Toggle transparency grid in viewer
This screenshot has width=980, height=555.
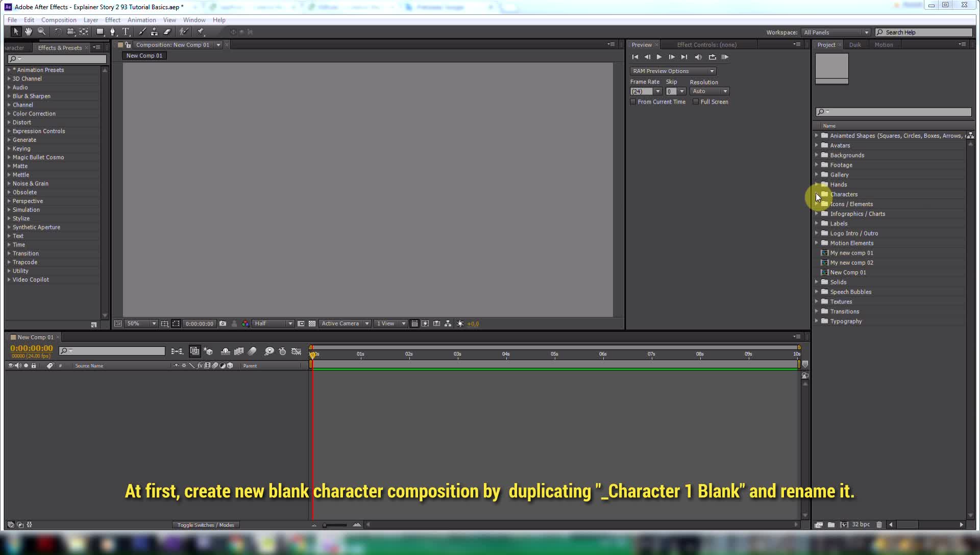pos(312,323)
